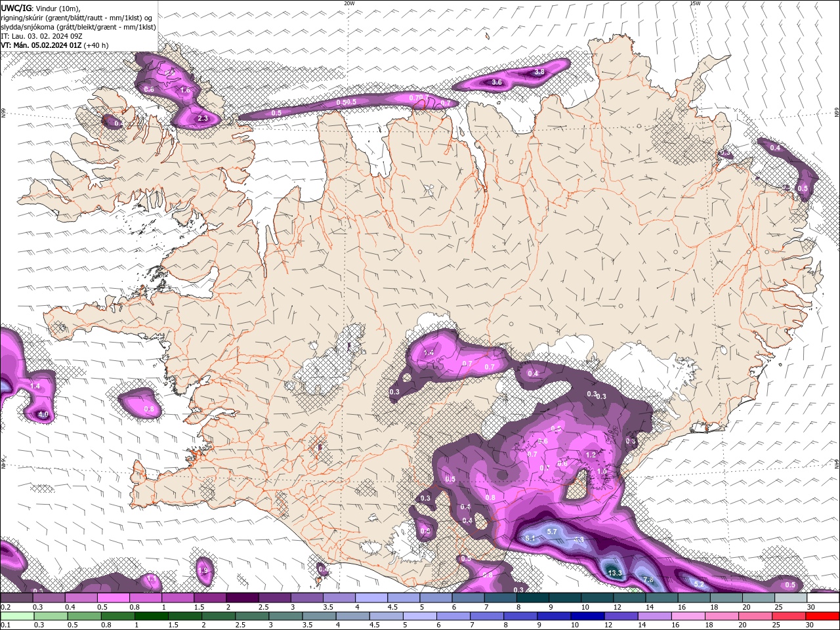This screenshot has width=840, height=630.
Task: Pick the light pink bottom-row swatch at 16
Action: coord(688,616)
